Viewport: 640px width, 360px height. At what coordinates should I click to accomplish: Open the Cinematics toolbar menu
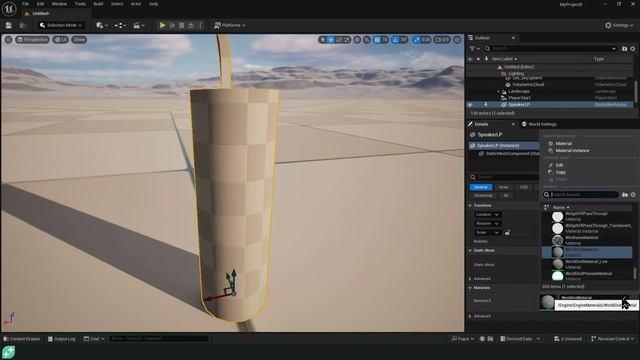click(x=139, y=25)
